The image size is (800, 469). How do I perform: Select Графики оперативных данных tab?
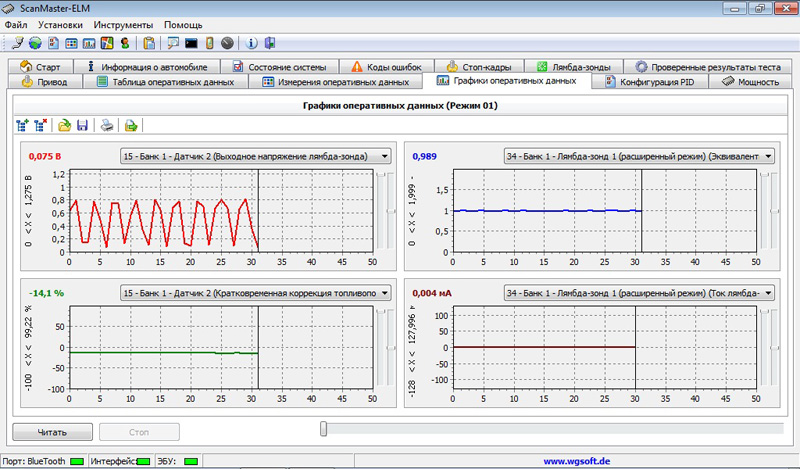tap(507, 81)
